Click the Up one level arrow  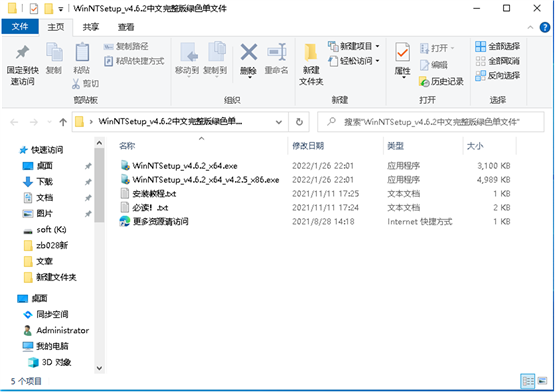tap(63, 122)
